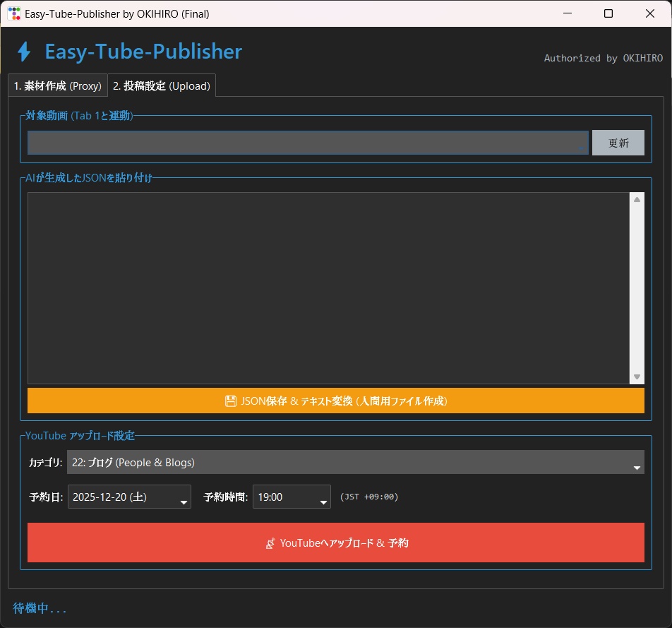
Task: Switch to the 素材作成 (Proxy) tab
Action: coord(57,85)
